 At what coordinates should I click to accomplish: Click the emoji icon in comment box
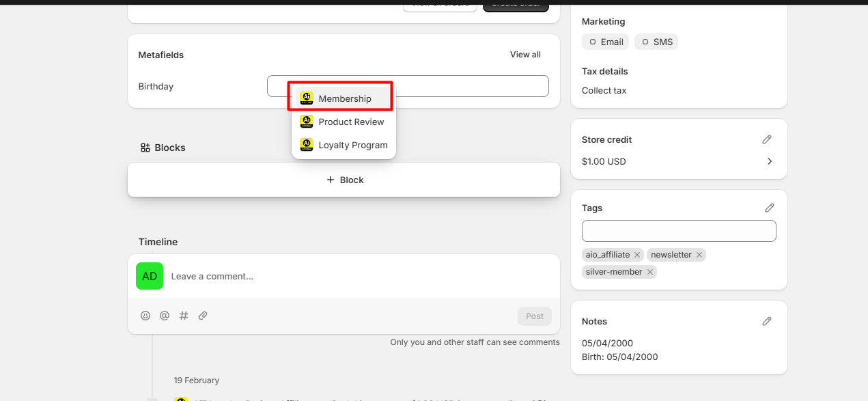145,316
